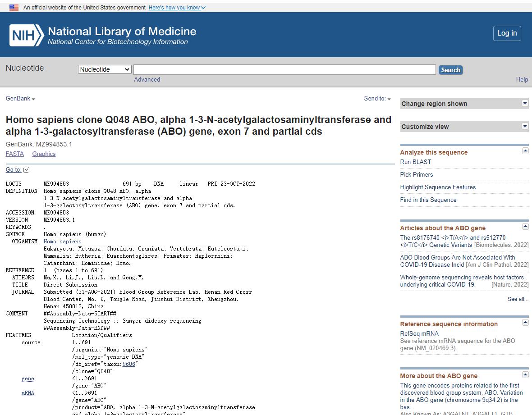
Task: Click the US flag icon
Action: (14, 8)
